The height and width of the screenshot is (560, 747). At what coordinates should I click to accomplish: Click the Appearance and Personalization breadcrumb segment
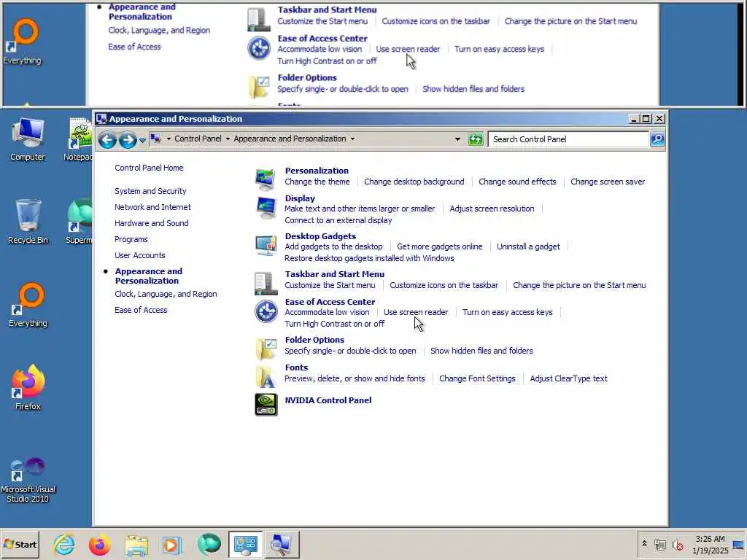(290, 139)
